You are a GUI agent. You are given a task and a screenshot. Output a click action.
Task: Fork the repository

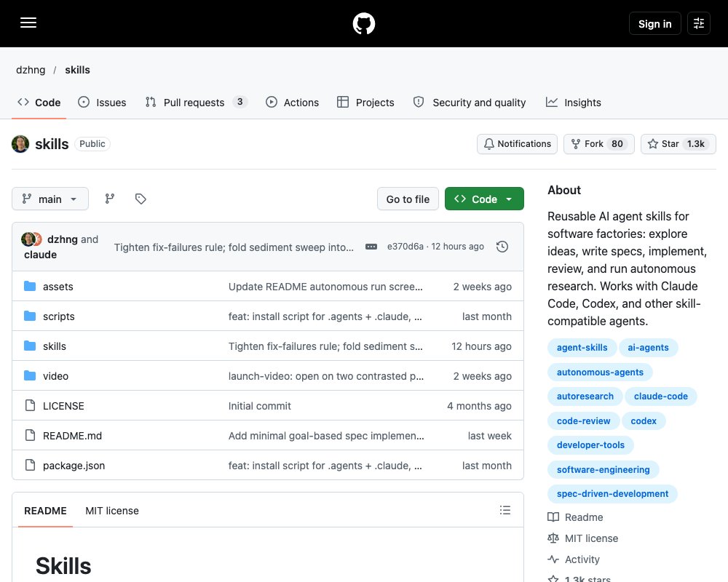pos(599,144)
